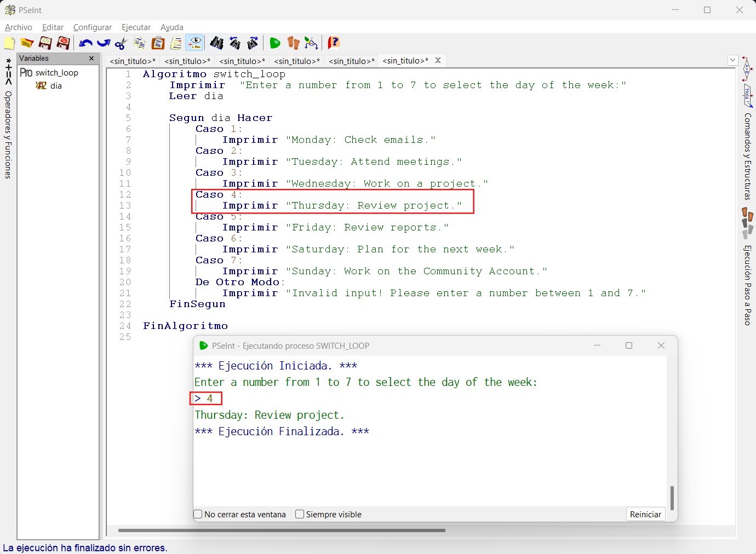Screen dimensions: 756x554
Task: Click the console window vertical scrollbar
Action: (x=672, y=498)
